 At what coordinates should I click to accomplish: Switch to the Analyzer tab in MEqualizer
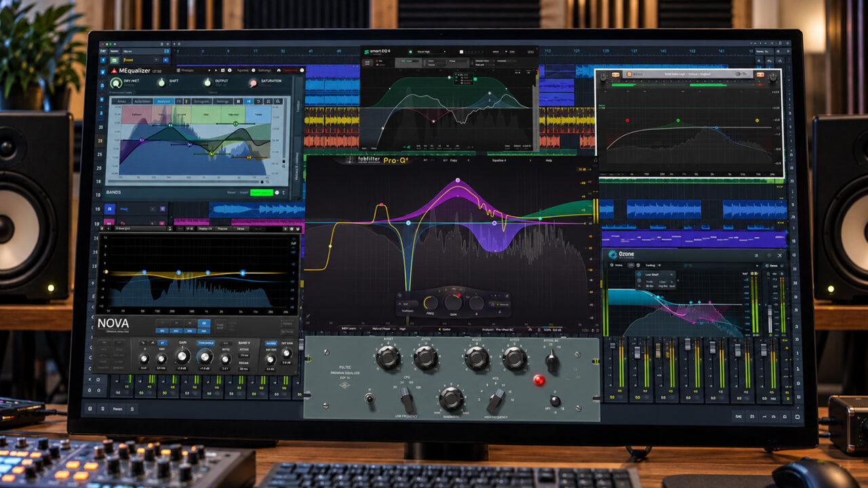point(163,101)
